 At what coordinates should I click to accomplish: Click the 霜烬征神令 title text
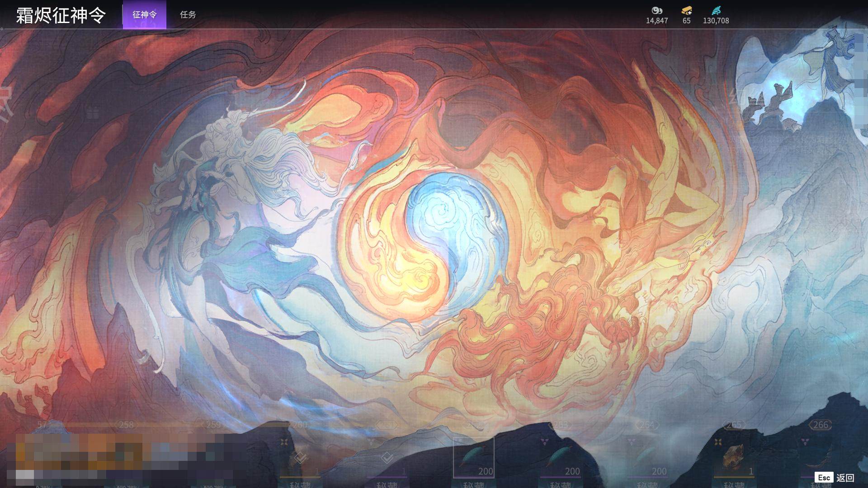point(61,15)
